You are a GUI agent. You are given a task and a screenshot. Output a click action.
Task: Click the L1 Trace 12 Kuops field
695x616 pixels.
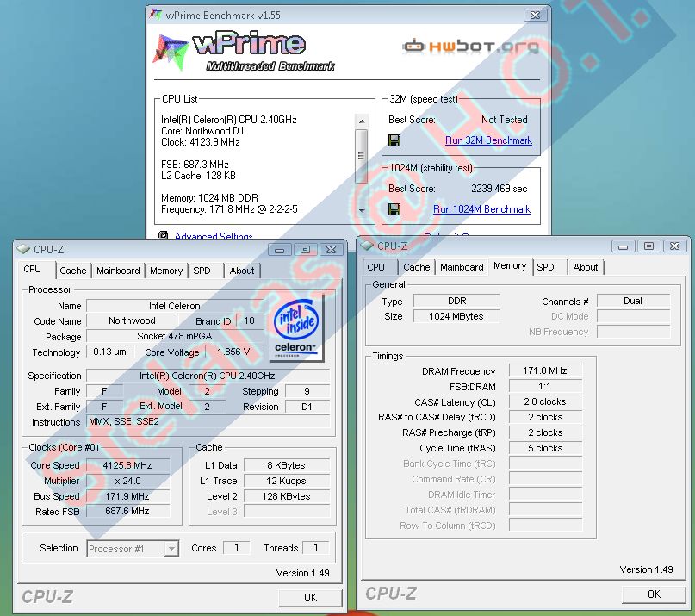click(x=286, y=481)
